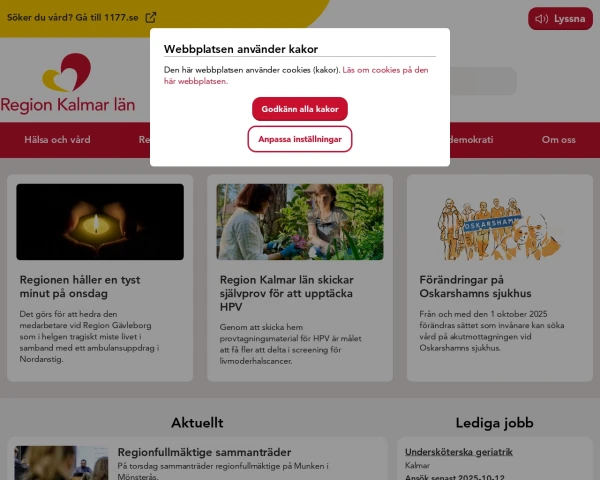This screenshot has width=600, height=480.
Task: Open article Regionen håller en tyst minut
Action: (x=80, y=286)
